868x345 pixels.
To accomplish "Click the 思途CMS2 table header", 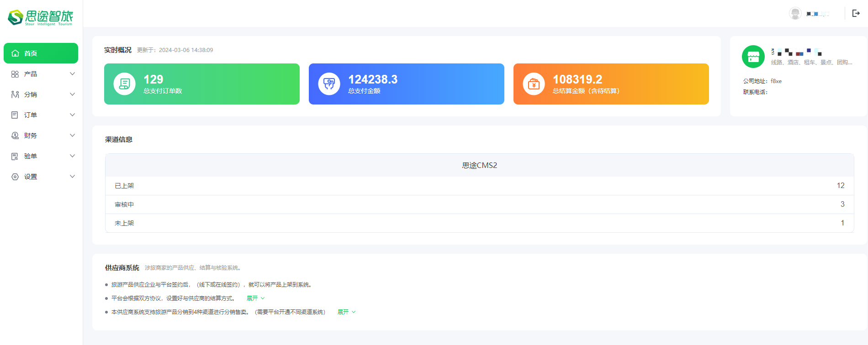I will click(479, 165).
